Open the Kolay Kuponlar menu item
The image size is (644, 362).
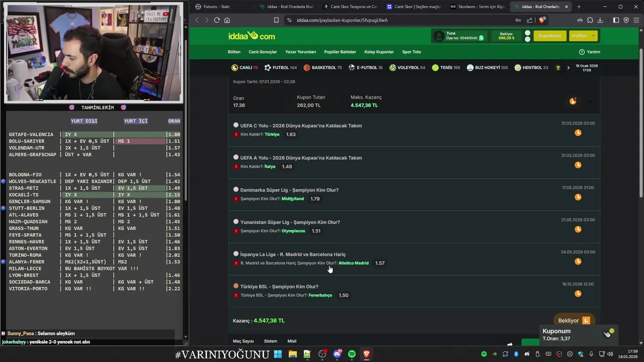coord(379,52)
